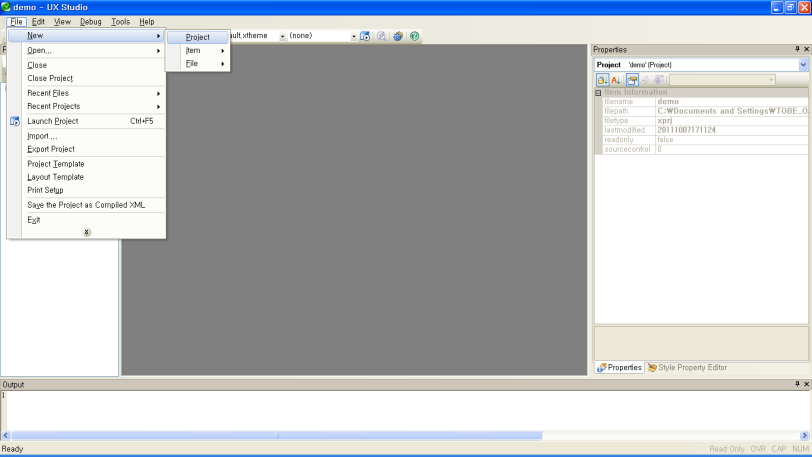The width and height of the screenshot is (812, 457).
Task: Select New in the File menu
Action: point(86,36)
